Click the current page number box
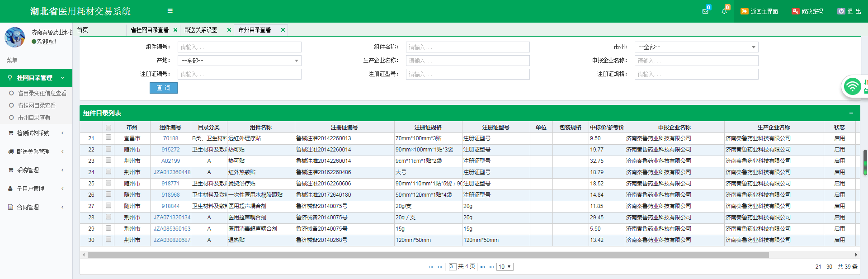This screenshot has width=868, height=279. coord(452,267)
